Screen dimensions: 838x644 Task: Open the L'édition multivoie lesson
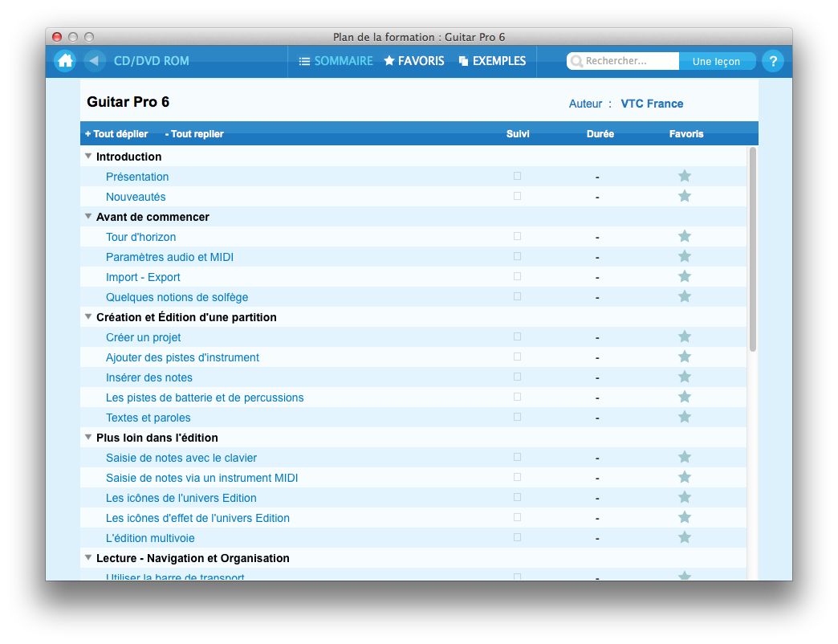(150, 538)
